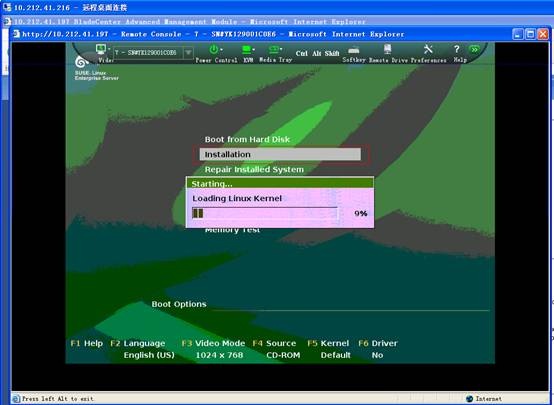This screenshot has height=405, width=554.
Task: Toggle the Alt sticky key
Action: point(316,53)
